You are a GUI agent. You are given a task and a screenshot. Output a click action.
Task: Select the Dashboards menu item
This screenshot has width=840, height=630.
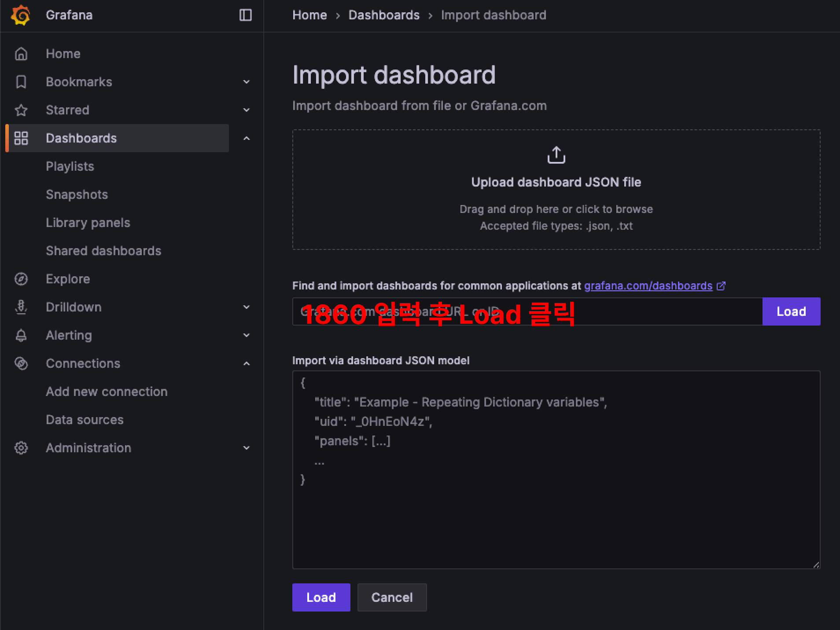[81, 138]
